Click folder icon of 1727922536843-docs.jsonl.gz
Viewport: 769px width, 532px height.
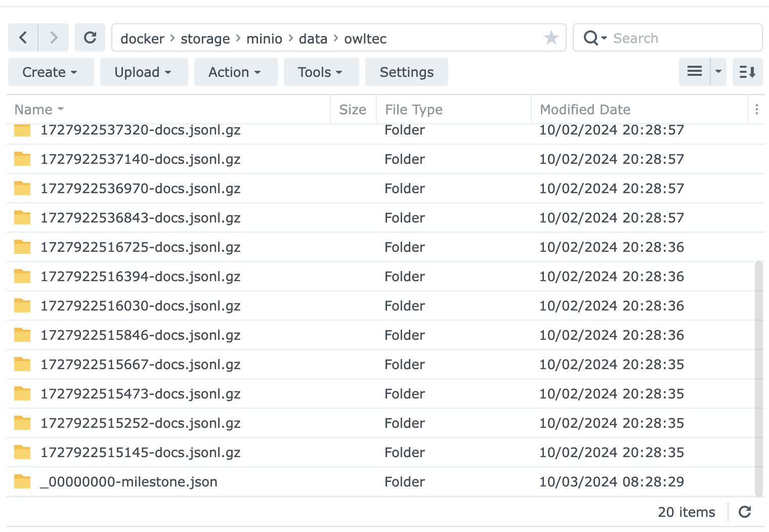[22, 217]
